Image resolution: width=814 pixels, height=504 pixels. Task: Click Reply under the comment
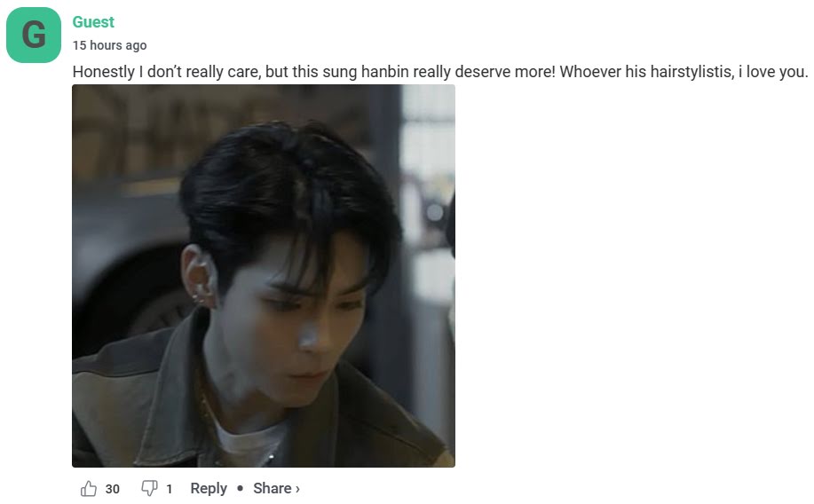click(209, 488)
